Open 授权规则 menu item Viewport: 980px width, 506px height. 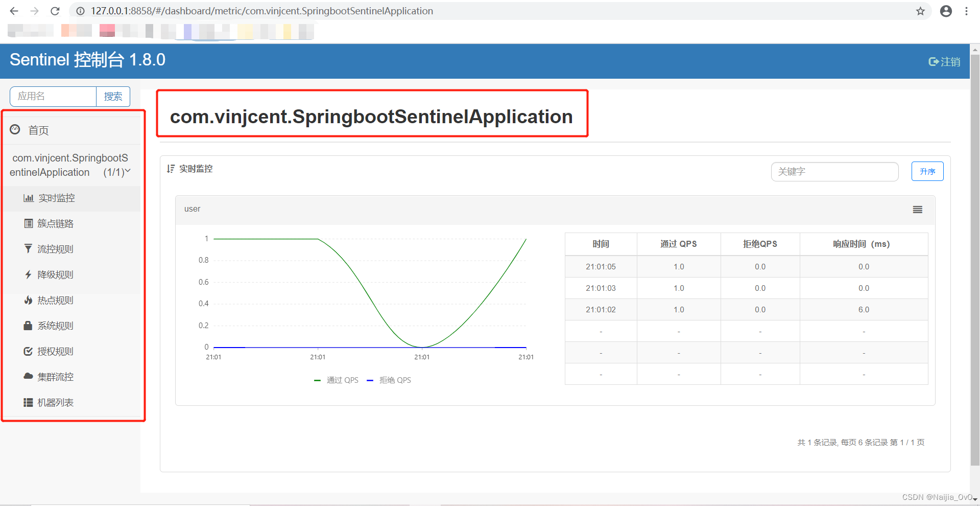point(72,352)
